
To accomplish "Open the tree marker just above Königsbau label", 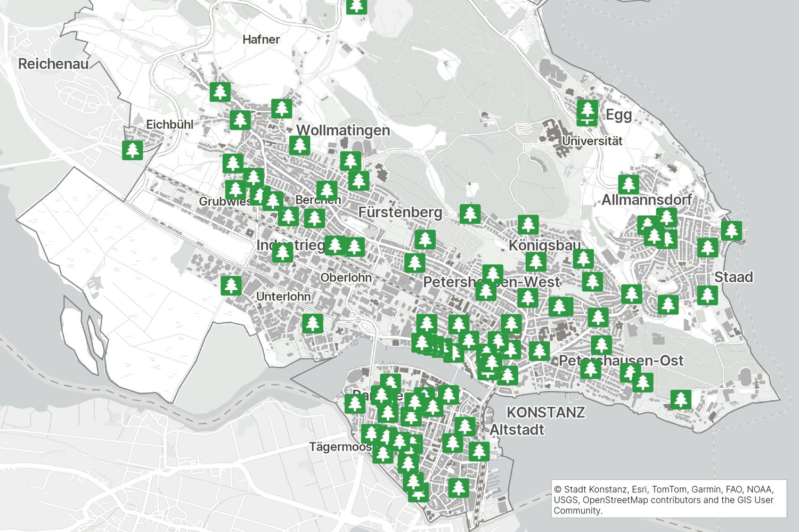I will coord(528,225).
